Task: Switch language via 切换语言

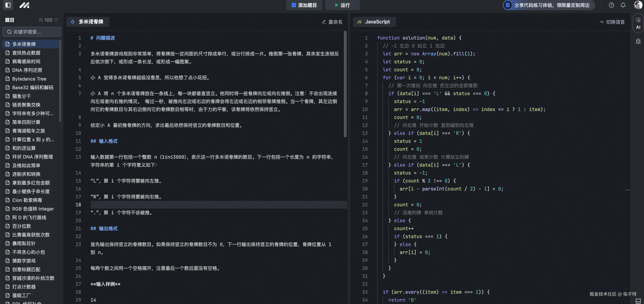Action: 612,22
